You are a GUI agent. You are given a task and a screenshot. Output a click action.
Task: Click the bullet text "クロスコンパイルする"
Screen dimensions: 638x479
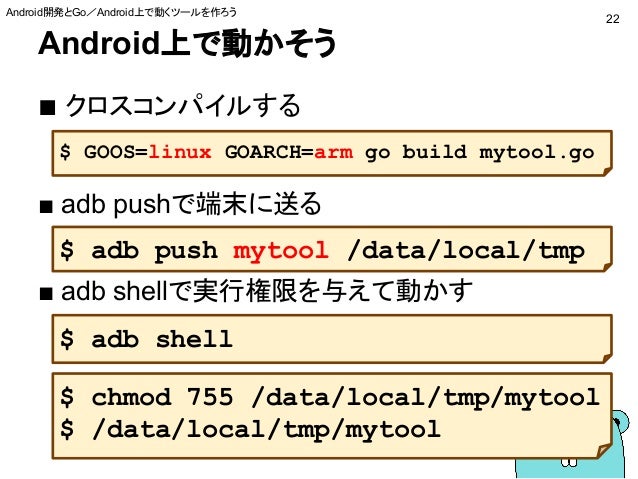point(183,106)
